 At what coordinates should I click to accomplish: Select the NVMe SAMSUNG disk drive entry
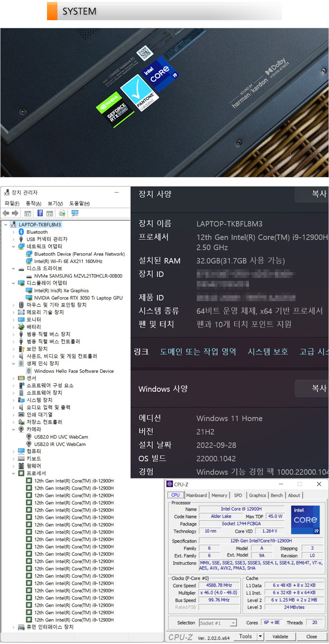tap(78, 276)
